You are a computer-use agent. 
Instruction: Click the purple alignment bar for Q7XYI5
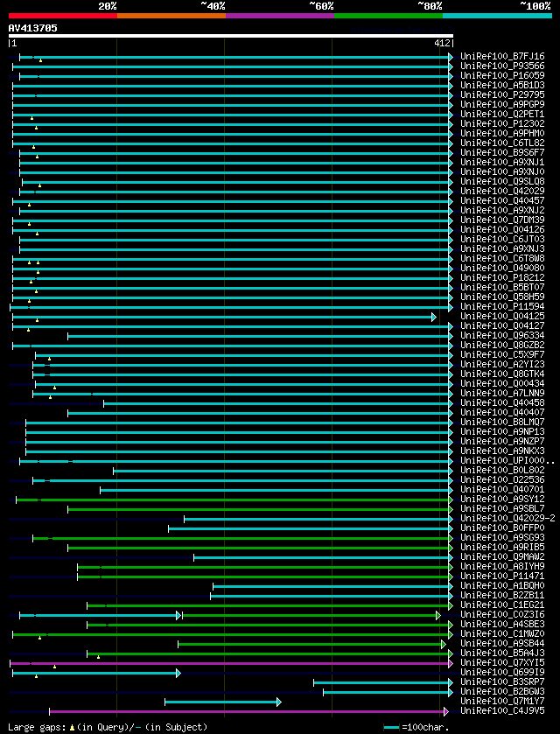tap(231, 663)
